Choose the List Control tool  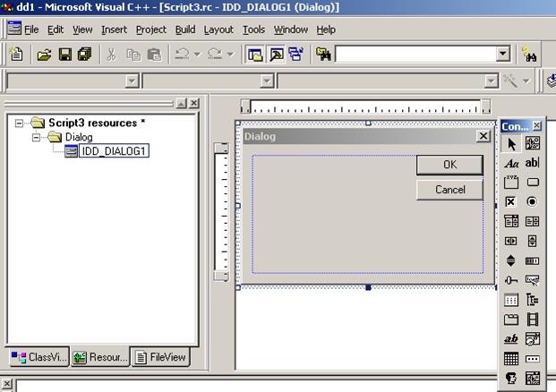click(x=511, y=300)
